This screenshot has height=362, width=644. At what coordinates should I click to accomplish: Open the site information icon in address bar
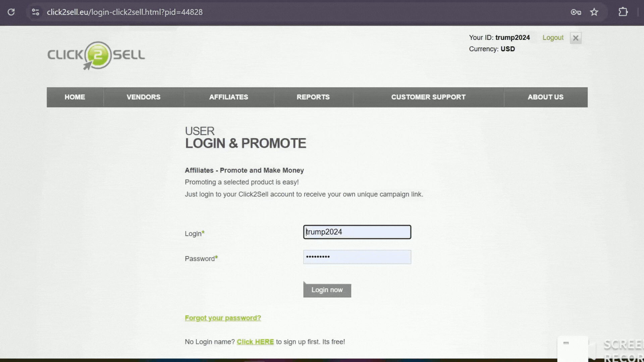coord(36,12)
